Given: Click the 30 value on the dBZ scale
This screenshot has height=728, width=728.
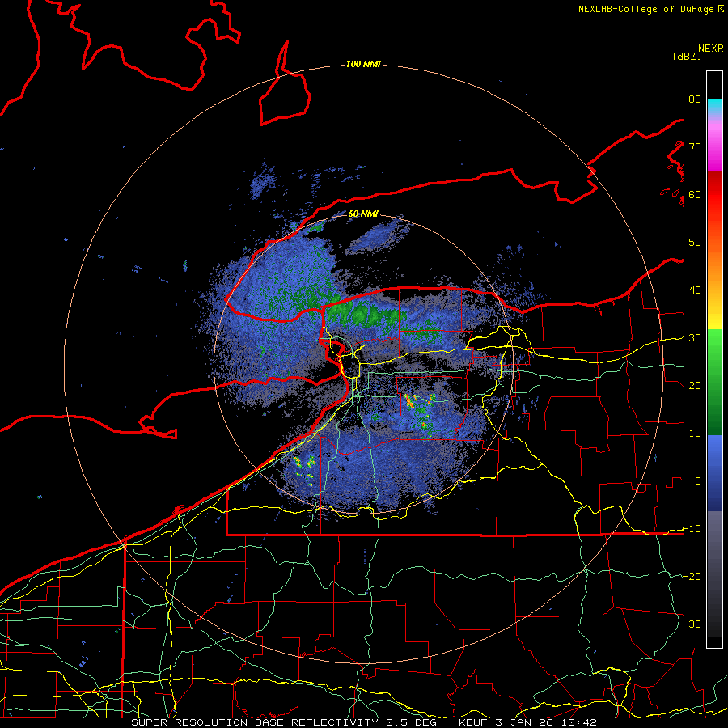Looking at the screenshot, I should point(695,337).
